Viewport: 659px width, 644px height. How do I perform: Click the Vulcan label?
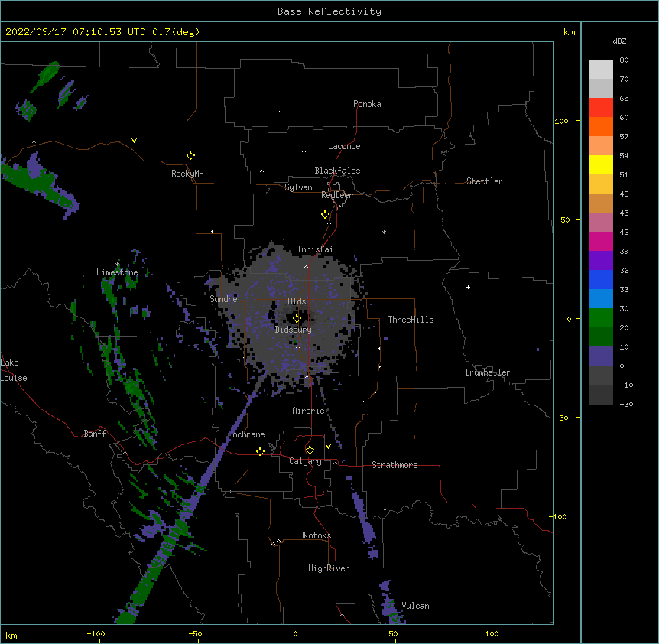coord(415,606)
